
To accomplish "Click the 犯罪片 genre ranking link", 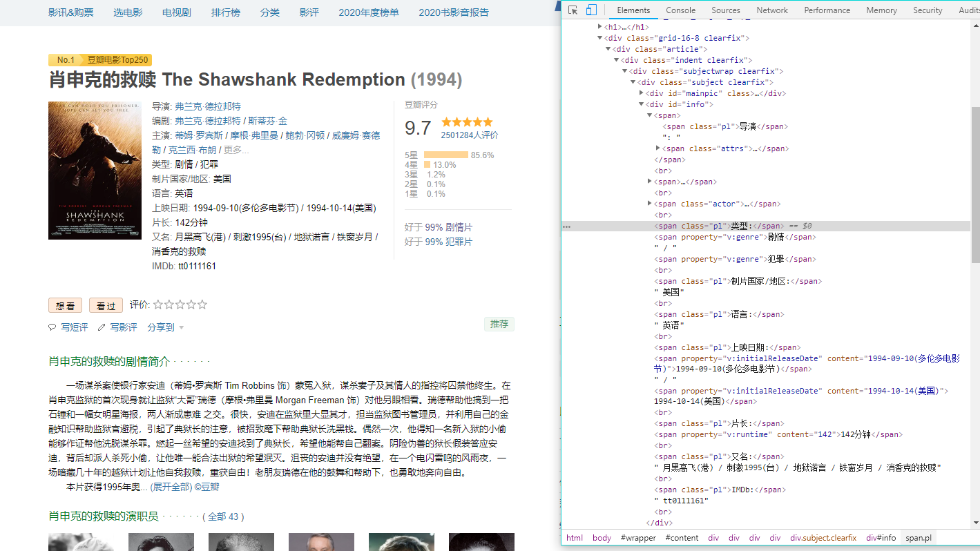I will 459,242.
